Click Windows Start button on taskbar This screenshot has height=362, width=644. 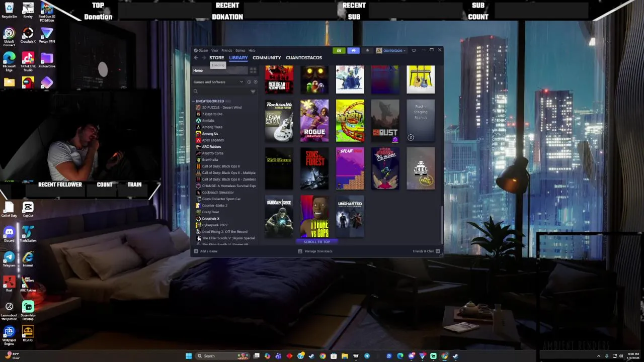[x=189, y=356]
